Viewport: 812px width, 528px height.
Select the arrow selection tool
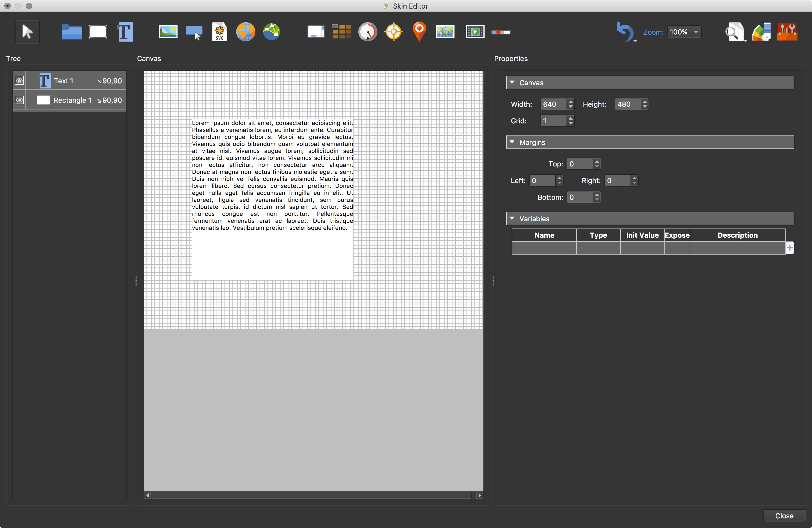[x=27, y=32]
